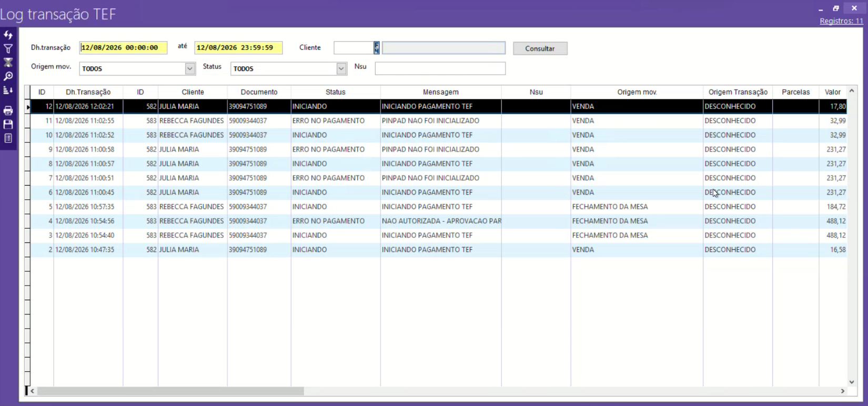
Task: Click the vertical scrollbar down arrow
Action: coord(852,382)
